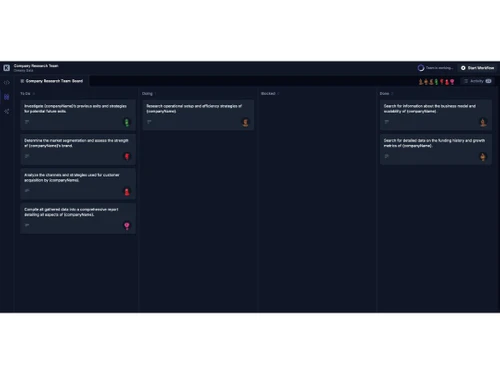Image resolution: width=500 pixels, height=375 pixels.
Task: Click the details icon on the business model card
Action: tap(386, 122)
